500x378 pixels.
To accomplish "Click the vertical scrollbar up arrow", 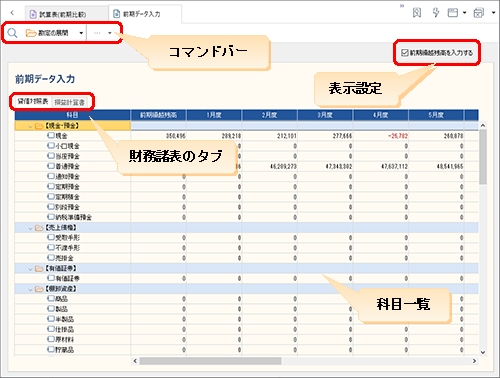I will pyautogui.click(x=483, y=125).
